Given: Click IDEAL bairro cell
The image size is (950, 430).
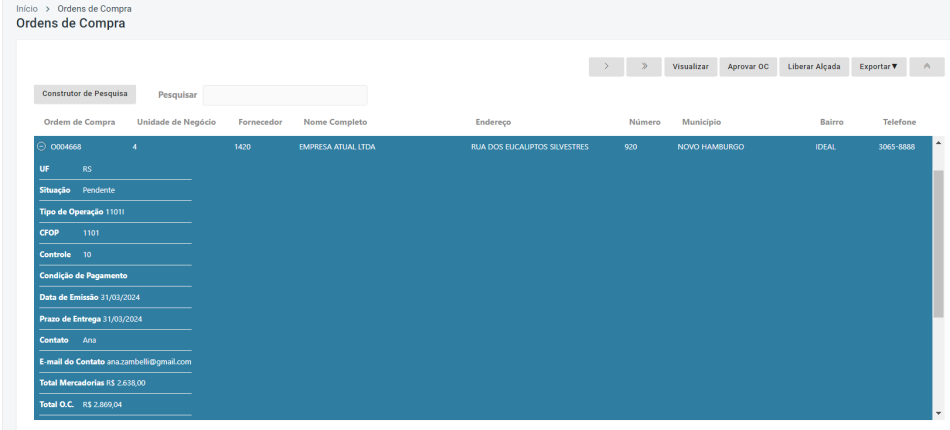Looking at the screenshot, I should (x=826, y=147).
